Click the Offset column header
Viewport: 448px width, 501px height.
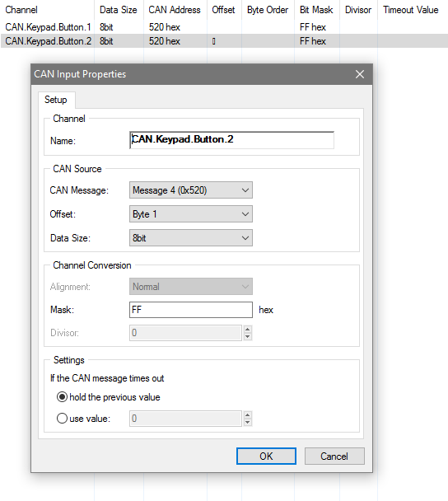tap(224, 10)
